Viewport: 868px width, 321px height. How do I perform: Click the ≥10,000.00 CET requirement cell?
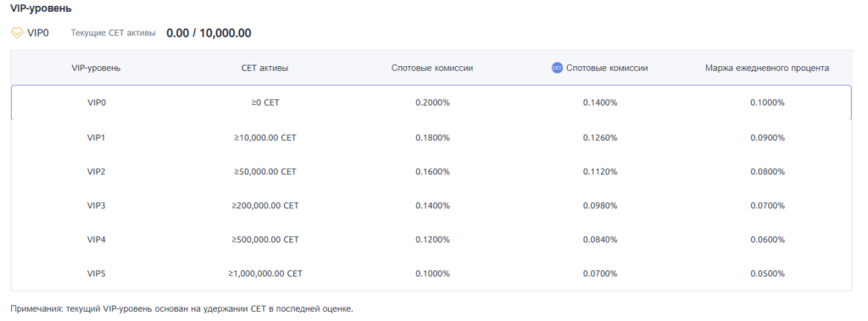264,137
